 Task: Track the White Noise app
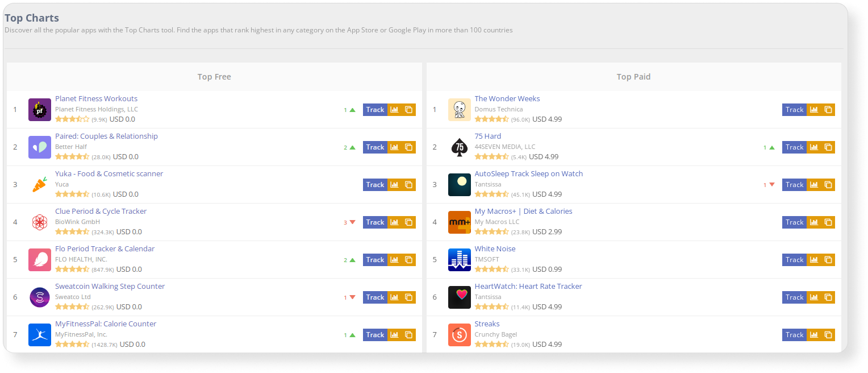pyautogui.click(x=794, y=260)
